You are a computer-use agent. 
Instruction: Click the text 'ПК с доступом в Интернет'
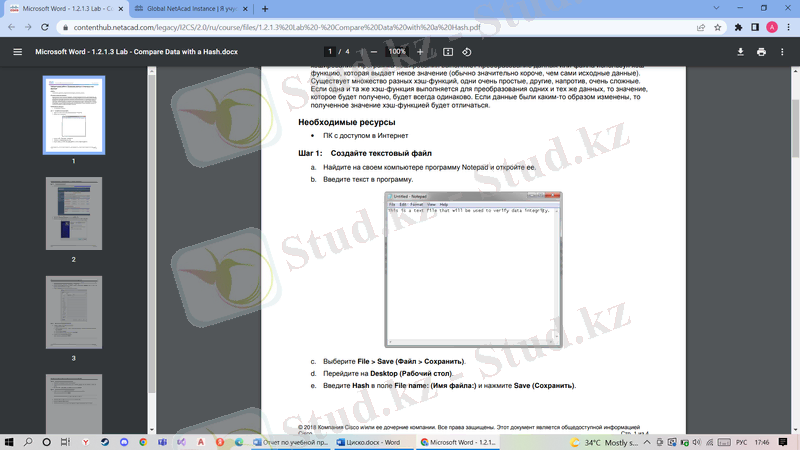click(365, 136)
